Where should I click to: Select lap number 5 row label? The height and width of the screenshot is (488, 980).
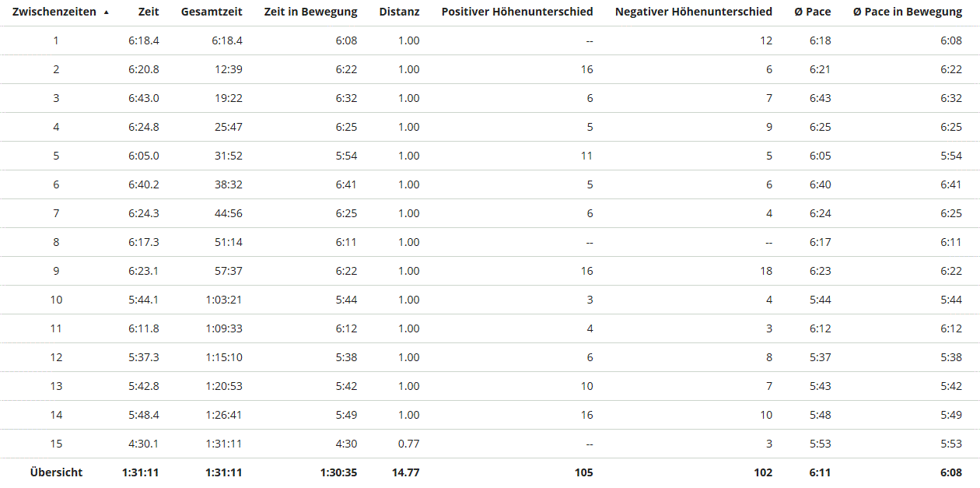click(x=56, y=156)
